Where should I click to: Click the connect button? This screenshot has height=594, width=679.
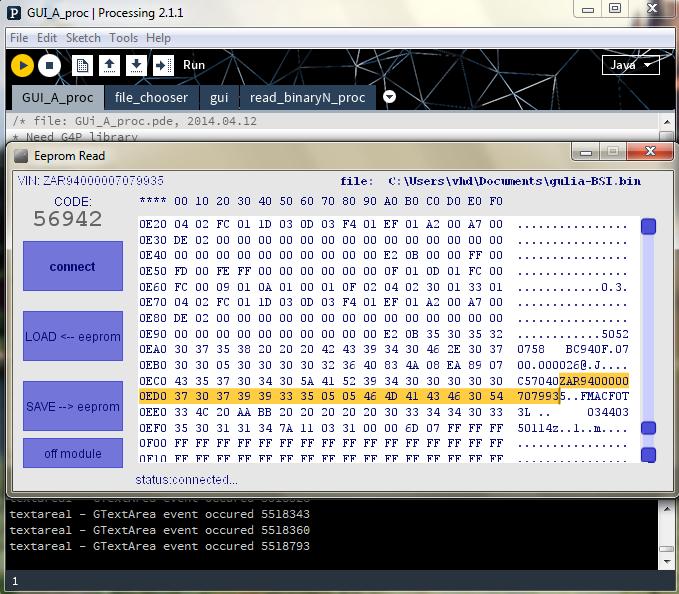(73, 266)
